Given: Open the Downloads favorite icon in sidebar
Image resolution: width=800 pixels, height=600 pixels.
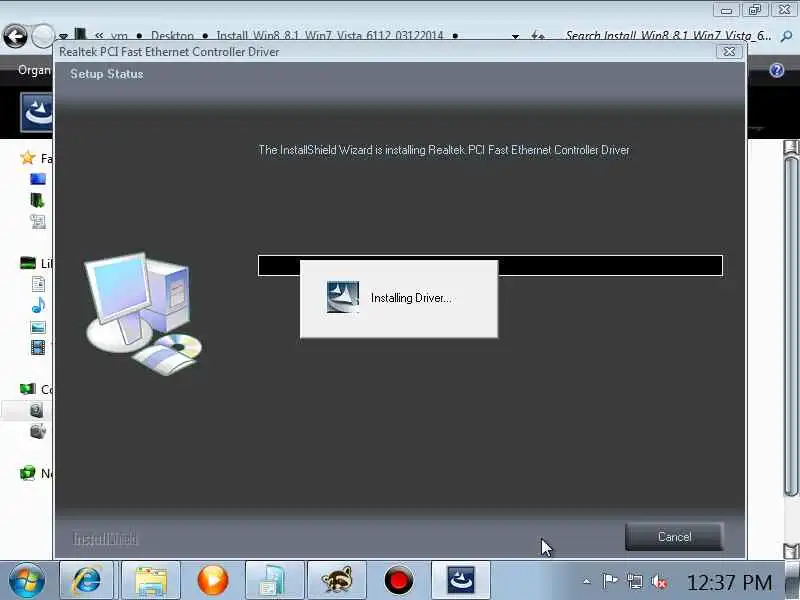Looking at the screenshot, I should [x=37, y=200].
